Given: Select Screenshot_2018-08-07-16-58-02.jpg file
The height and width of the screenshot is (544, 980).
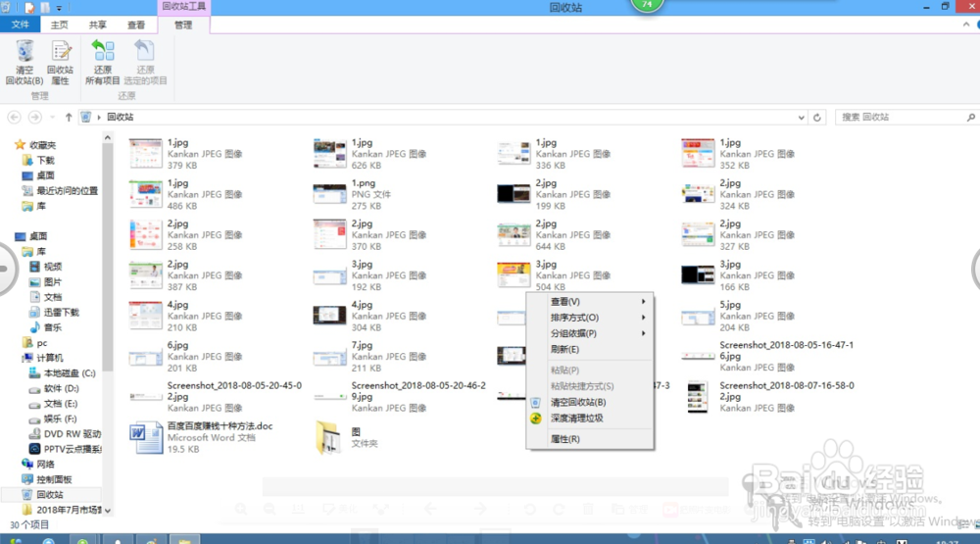Looking at the screenshot, I should (x=768, y=396).
